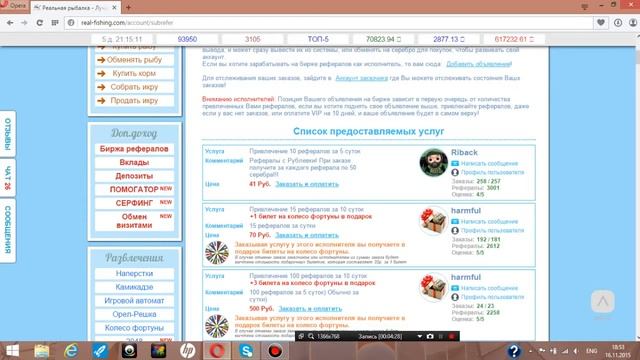Take snapshot with recorder camera icon

430,336
